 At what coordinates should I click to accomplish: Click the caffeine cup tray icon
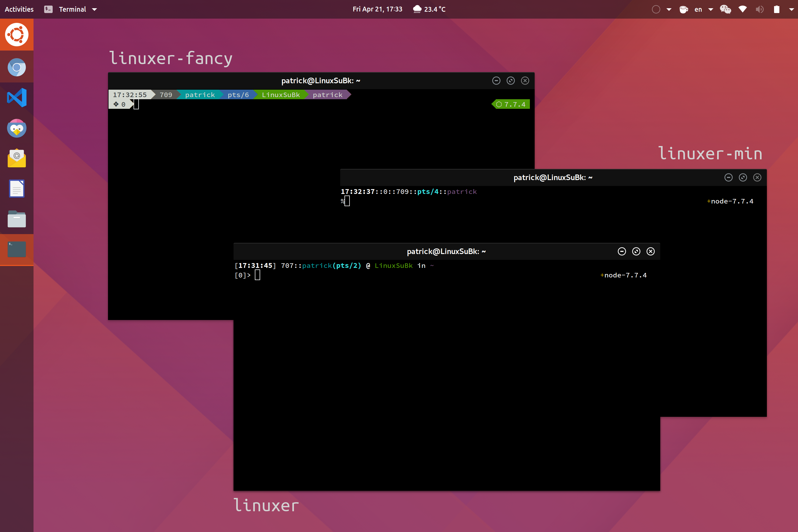coord(683,9)
